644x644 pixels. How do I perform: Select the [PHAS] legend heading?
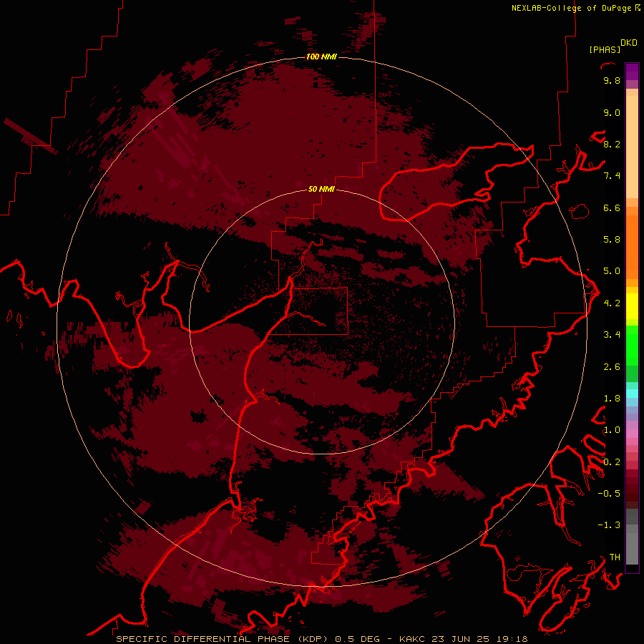[605, 49]
